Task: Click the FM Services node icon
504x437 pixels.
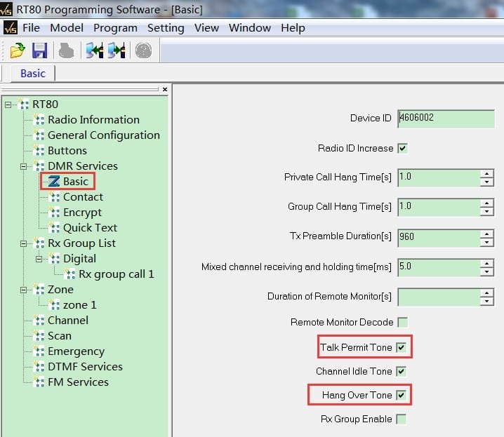Action: [39, 382]
